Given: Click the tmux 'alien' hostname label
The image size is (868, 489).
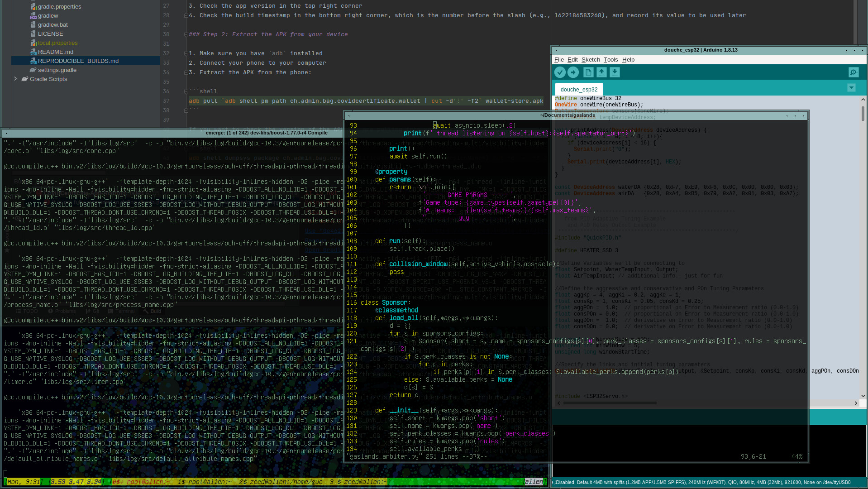Looking at the screenshot, I should 534,482.
